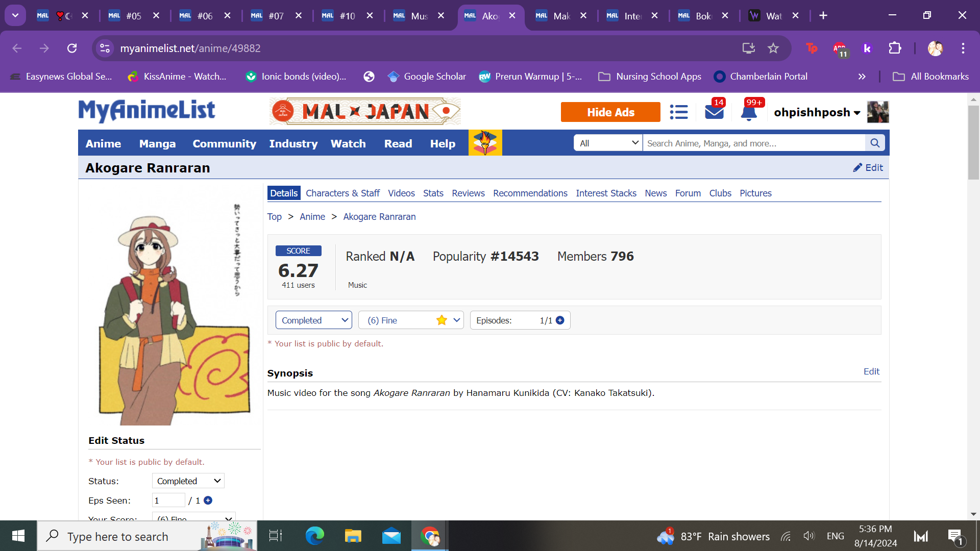Open the notifications bell icon
This screenshot has width=980, height=551.
tap(749, 112)
